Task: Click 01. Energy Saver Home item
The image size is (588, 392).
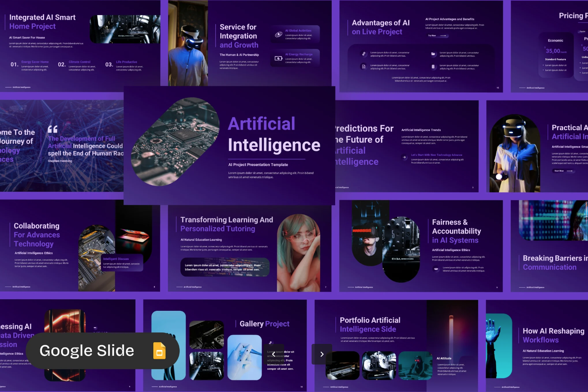Action: [x=30, y=65]
